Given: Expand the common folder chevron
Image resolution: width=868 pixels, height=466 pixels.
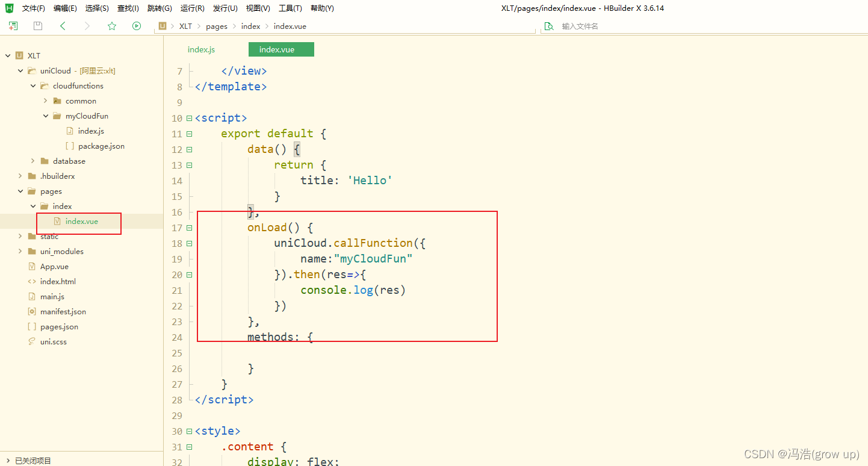Looking at the screenshot, I should (46, 101).
